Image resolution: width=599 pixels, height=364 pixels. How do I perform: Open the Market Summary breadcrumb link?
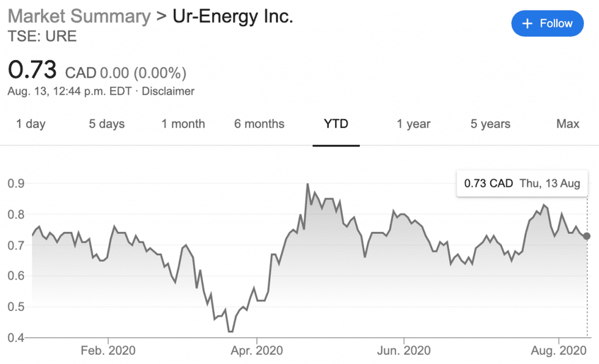pyautogui.click(x=79, y=16)
